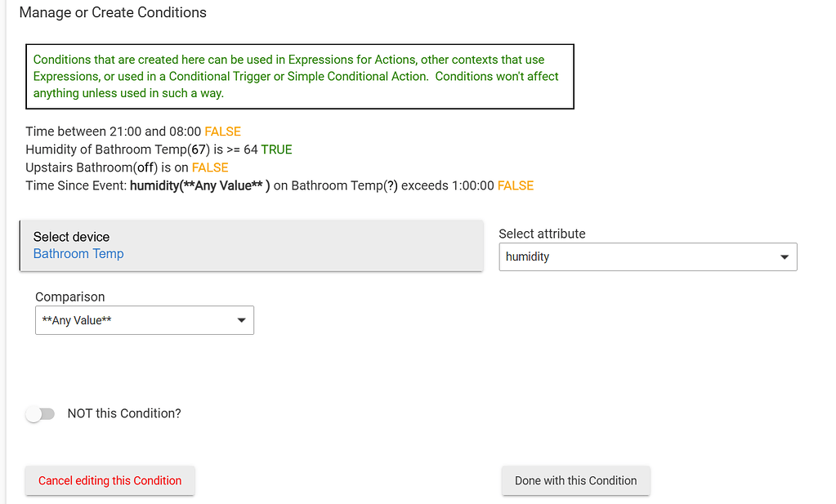The width and height of the screenshot is (836, 504).
Task: Click Done with this Condition
Action: (575, 481)
